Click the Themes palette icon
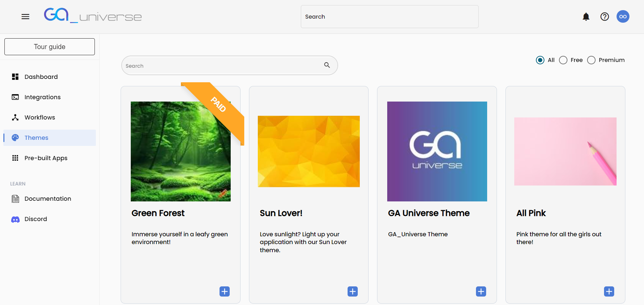Viewport: 644px width, 305px height. 15,138
